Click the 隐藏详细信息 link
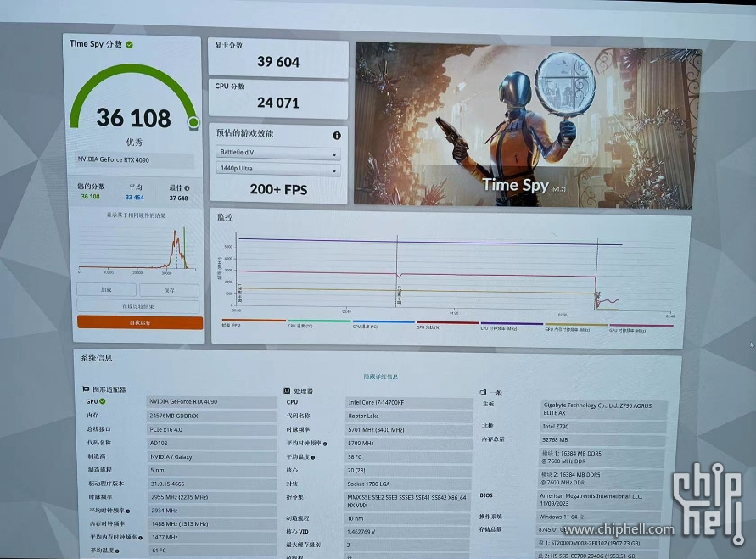Image resolution: width=756 pixels, height=559 pixels. pos(380,377)
